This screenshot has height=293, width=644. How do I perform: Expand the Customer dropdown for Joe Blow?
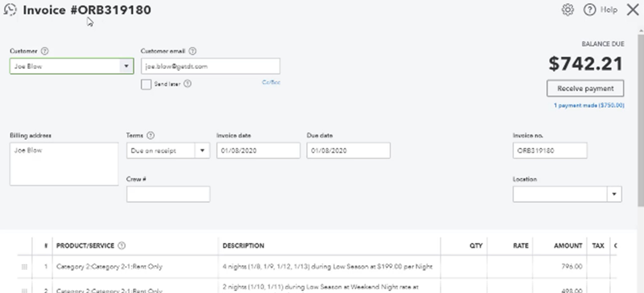point(126,66)
